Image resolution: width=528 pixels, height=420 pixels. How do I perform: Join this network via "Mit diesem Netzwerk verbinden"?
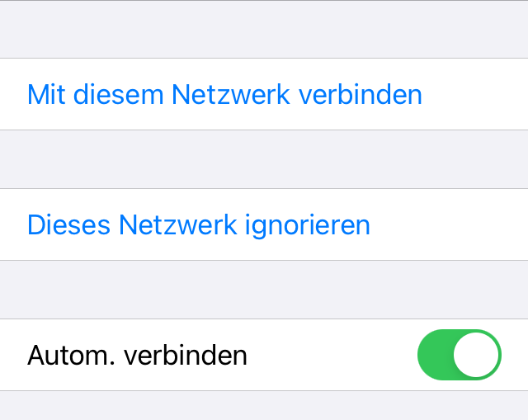pos(224,94)
